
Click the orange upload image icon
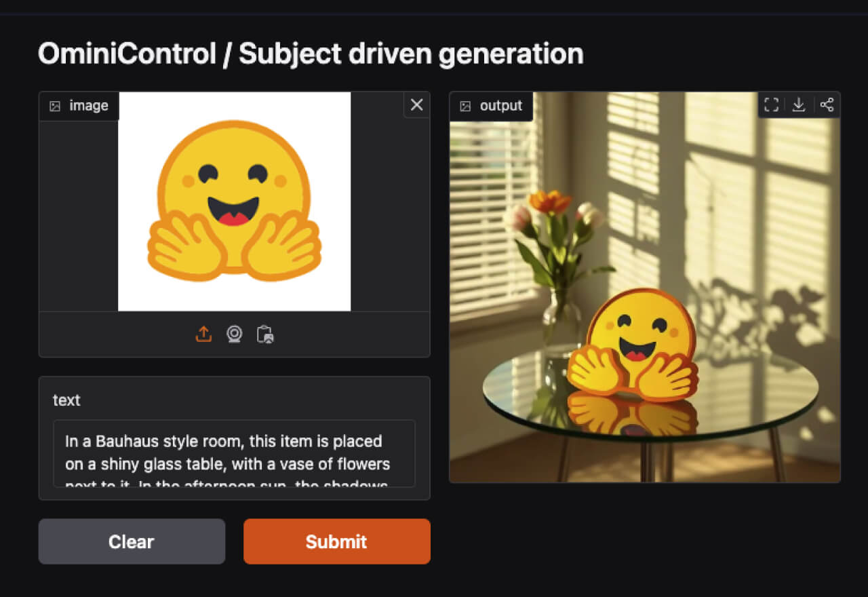(x=203, y=334)
